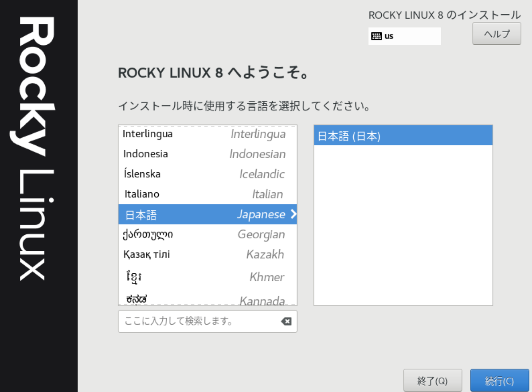
Task: Click the keyboard layout indicator showing us
Action: (x=388, y=36)
